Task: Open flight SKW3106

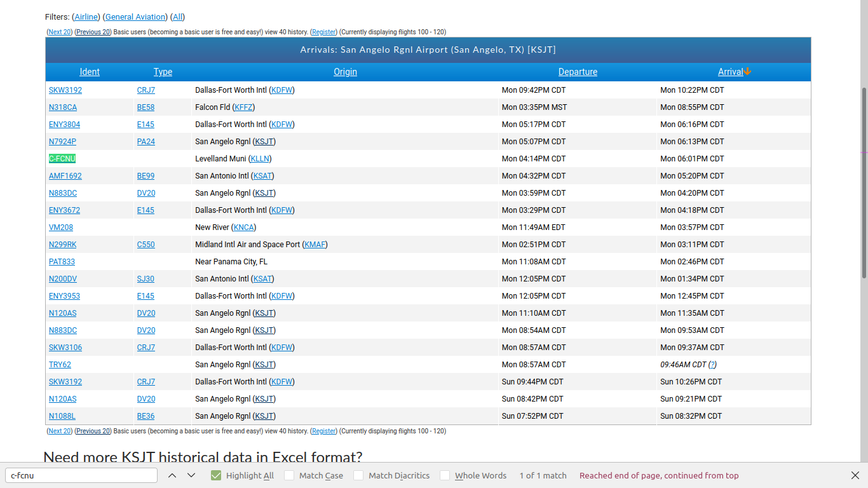Action: point(65,348)
